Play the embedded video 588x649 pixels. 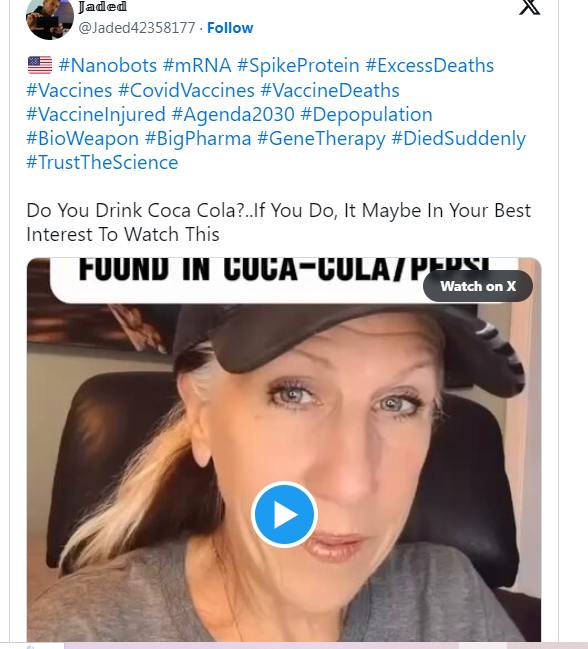click(x=284, y=514)
